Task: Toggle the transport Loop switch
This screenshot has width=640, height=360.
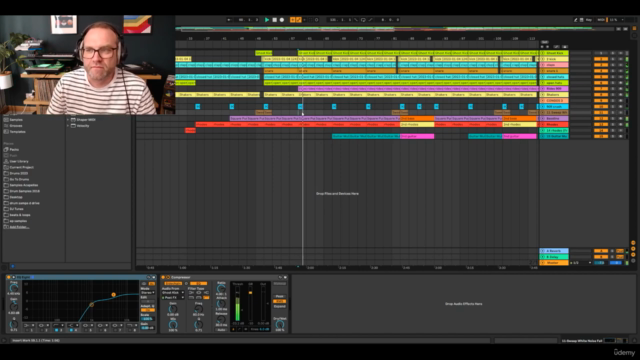Action: (363, 20)
